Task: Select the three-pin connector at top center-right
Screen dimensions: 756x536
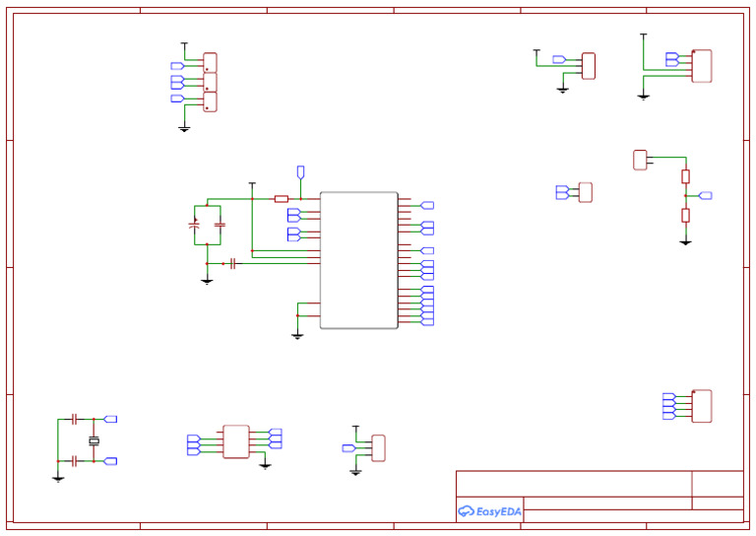Action: (589, 66)
